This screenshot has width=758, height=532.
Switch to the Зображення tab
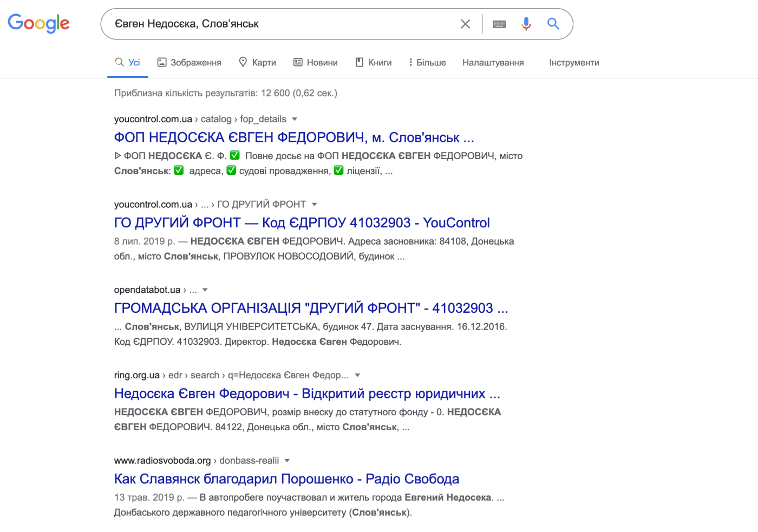190,62
